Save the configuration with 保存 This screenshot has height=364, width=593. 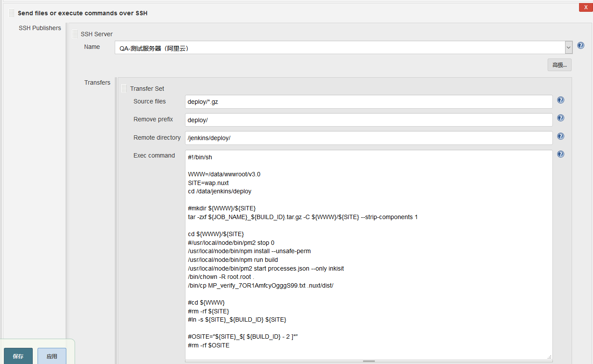[x=18, y=356]
